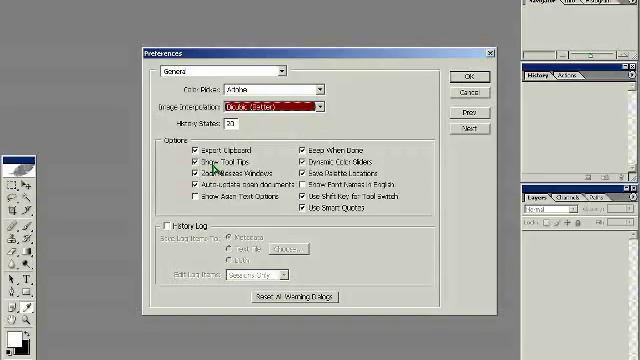Select the Rectangle shape tool
Viewport: 640px width, 360px height.
[26, 292]
